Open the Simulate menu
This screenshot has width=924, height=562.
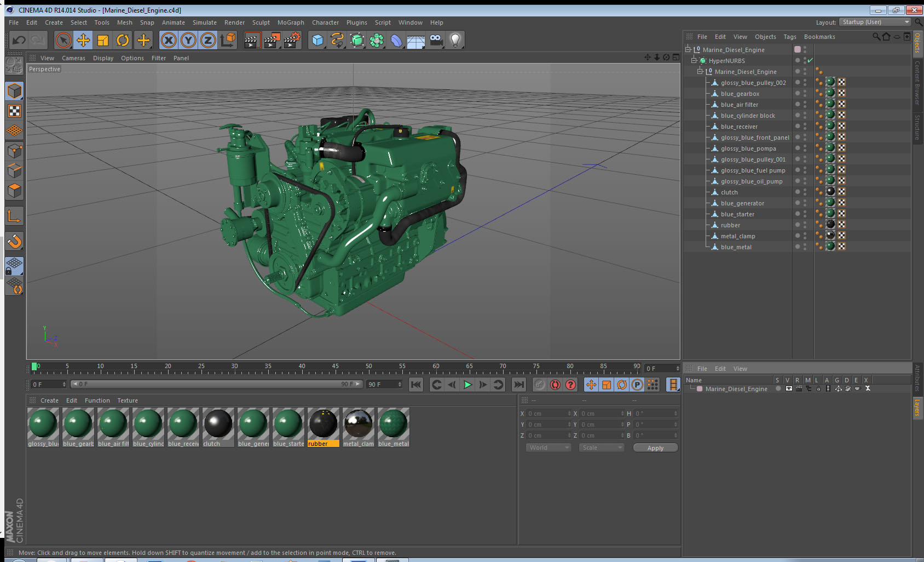(204, 22)
